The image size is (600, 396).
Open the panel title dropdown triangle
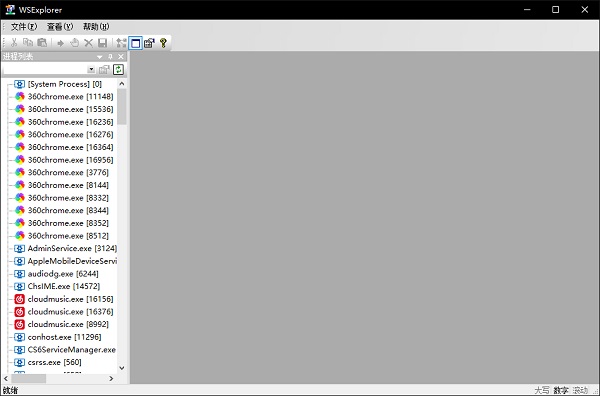click(99, 57)
